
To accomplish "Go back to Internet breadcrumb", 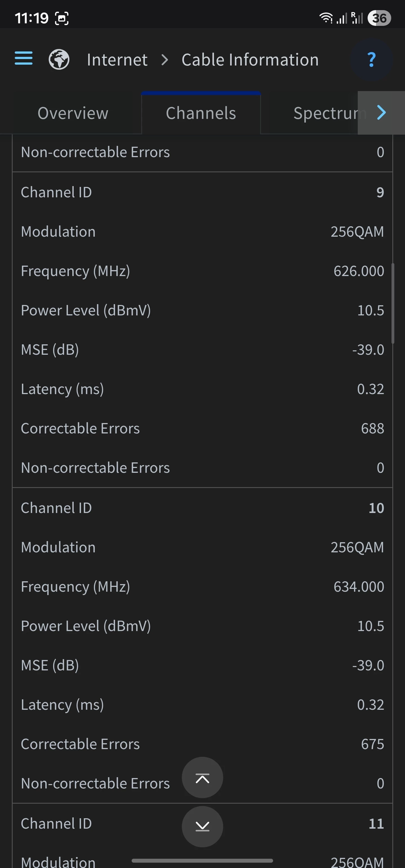I will coord(117,60).
